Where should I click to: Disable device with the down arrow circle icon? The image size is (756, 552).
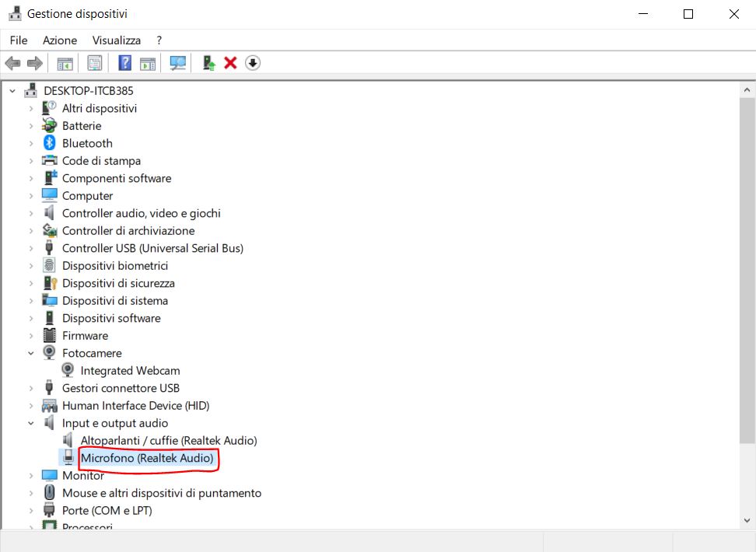(253, 63)
